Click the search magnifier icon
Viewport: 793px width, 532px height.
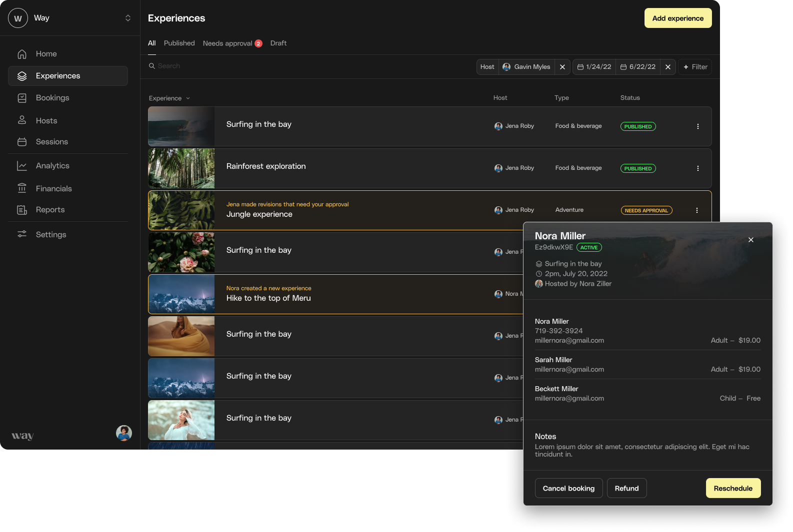point(152,66)
